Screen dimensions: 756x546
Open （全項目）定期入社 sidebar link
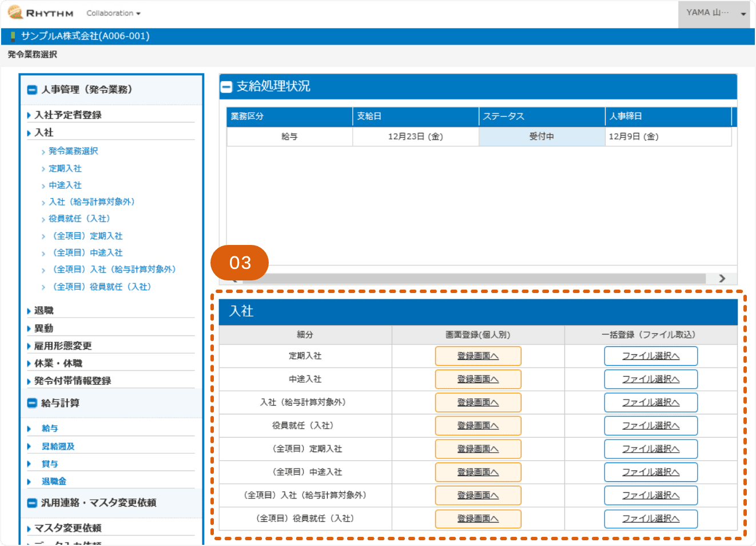click(86, 236)
